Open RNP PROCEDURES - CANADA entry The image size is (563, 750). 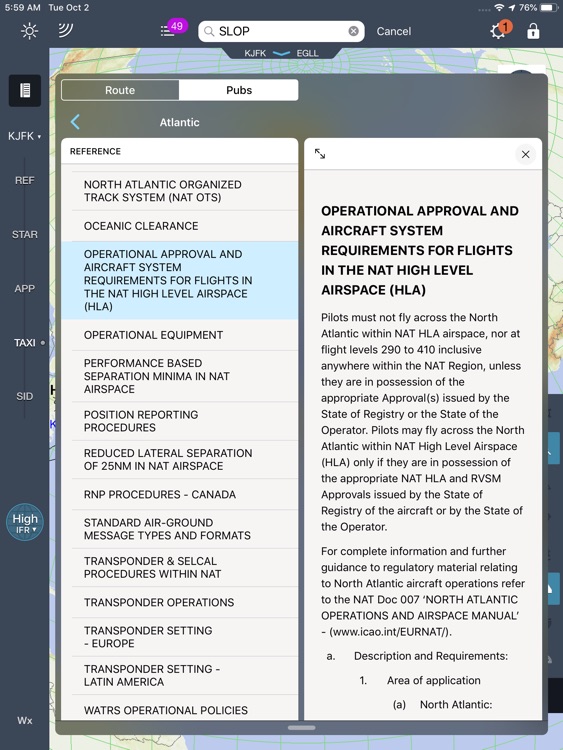(180, 494)
